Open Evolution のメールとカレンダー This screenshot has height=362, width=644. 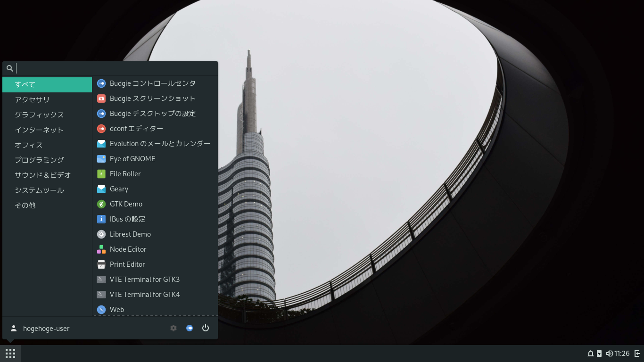pyautogui.click(x=155, y=144)
